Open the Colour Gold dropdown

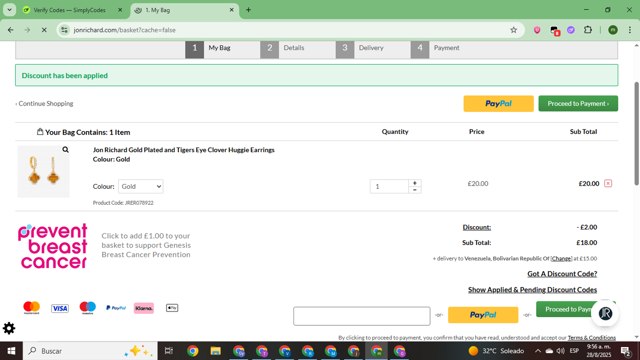(141, 187)
